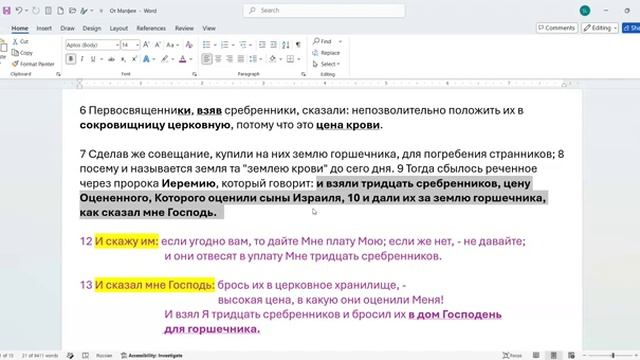The image size is (640, 360).
Task: Open the References tab
Action: pos(151,28)
